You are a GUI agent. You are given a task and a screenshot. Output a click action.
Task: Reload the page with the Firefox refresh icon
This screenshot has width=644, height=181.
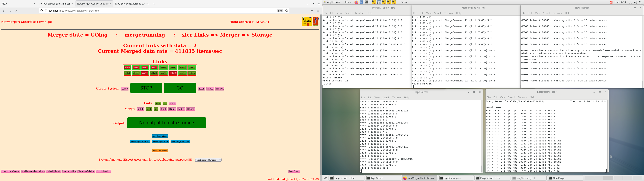[16, 11]
